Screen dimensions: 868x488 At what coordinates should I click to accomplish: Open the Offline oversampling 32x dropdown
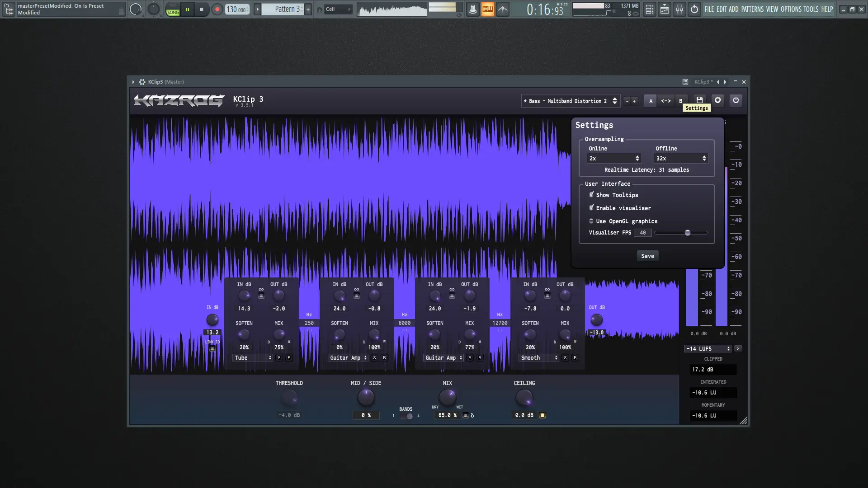pyautogui.click(x=680, y=159)
